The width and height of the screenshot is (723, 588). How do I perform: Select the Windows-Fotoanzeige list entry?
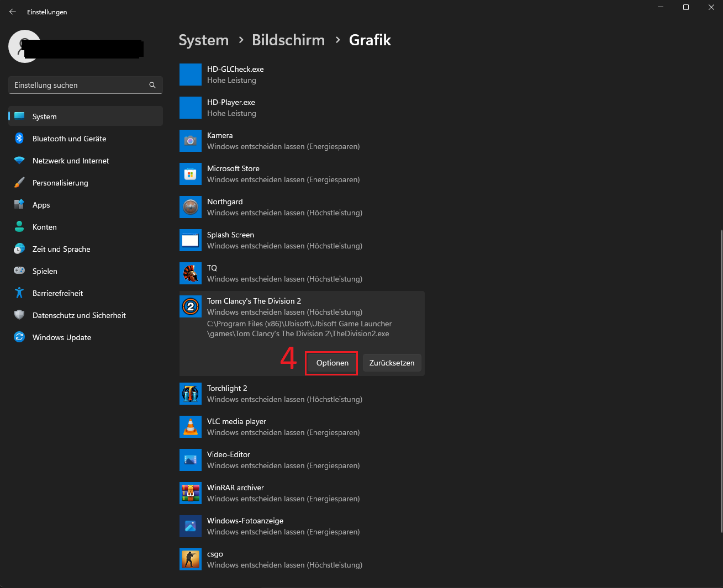[x=302, y=526]
